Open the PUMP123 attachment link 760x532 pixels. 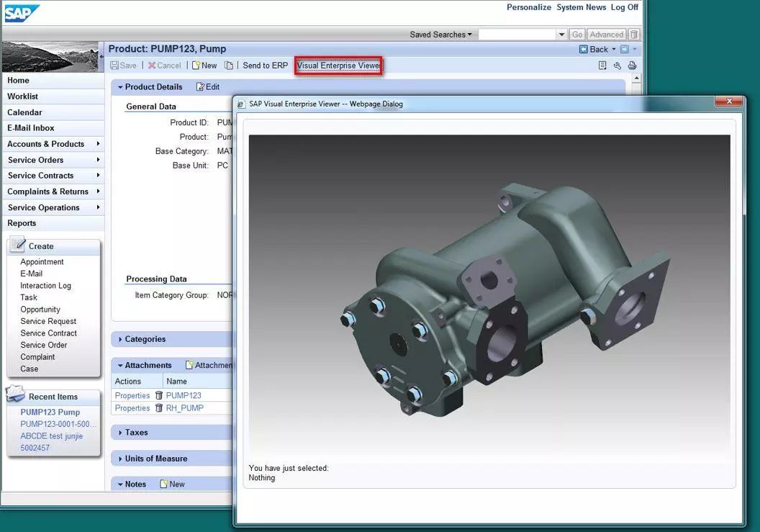pyautogui.click(x=184, y=396)
